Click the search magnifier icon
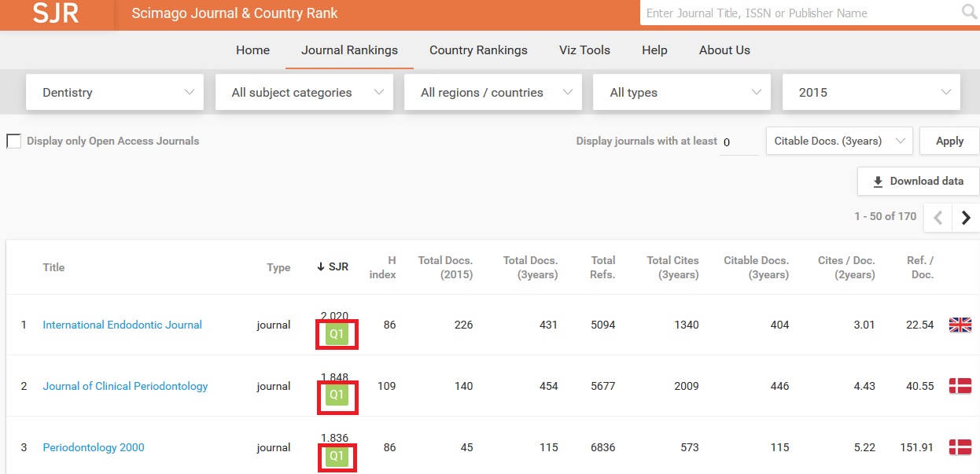This screenshot has height=474, width=980. [969, 12]
